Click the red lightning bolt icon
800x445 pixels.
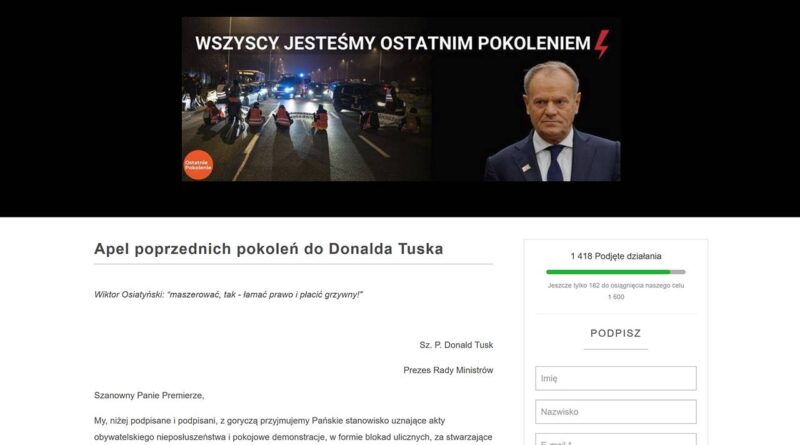coord(602,44)
